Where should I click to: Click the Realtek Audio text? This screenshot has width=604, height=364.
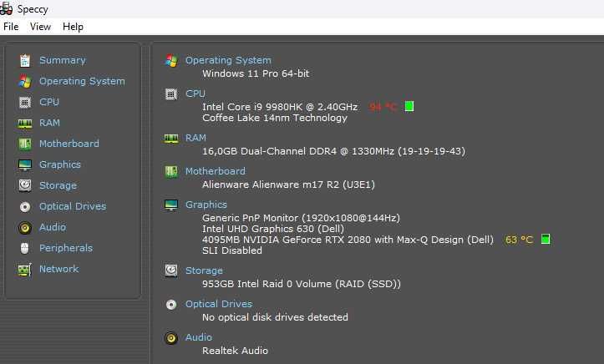pos(235,351)
